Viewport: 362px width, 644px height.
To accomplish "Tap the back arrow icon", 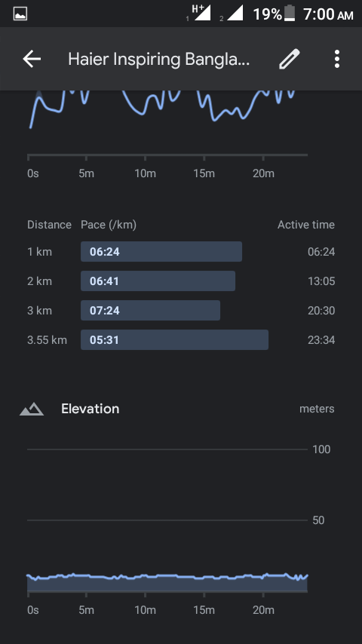I will pos(32,59).
